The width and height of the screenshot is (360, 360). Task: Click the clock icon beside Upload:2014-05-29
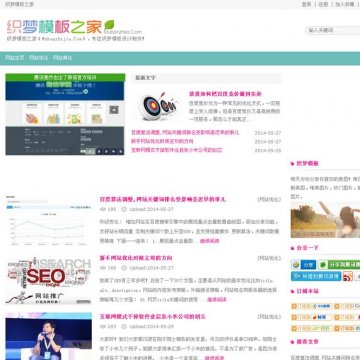point(124,326)
